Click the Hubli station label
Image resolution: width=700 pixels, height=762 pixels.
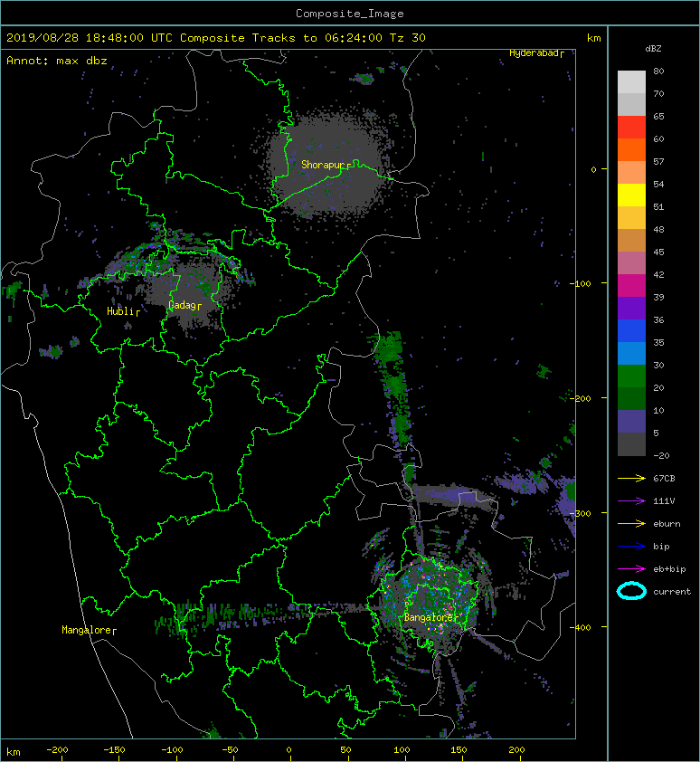[120, 311]
